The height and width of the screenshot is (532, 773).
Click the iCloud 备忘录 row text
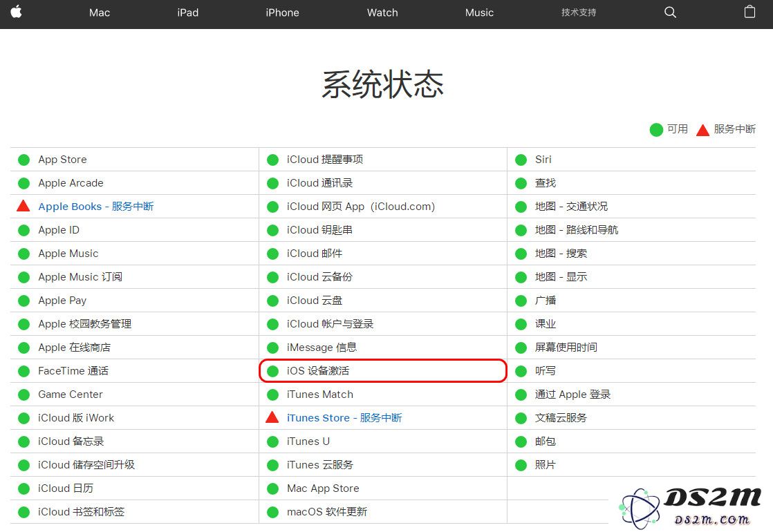point(71,441)
